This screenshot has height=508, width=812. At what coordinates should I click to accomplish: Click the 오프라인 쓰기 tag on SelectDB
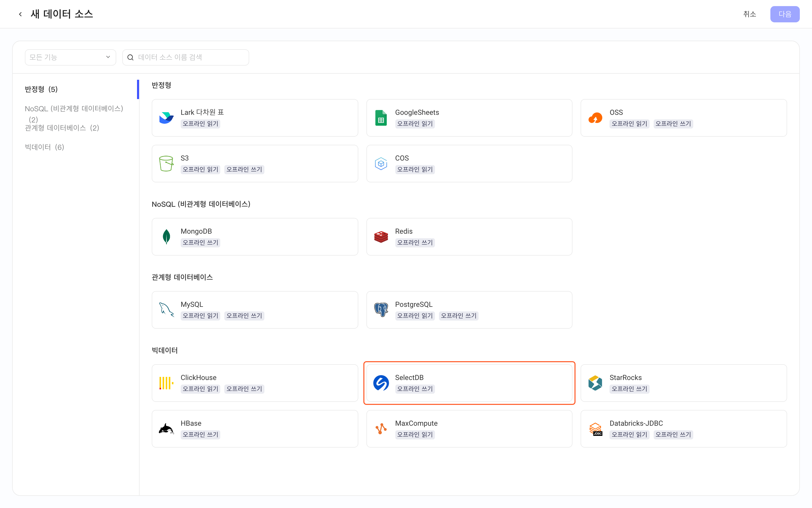point(415,389)
